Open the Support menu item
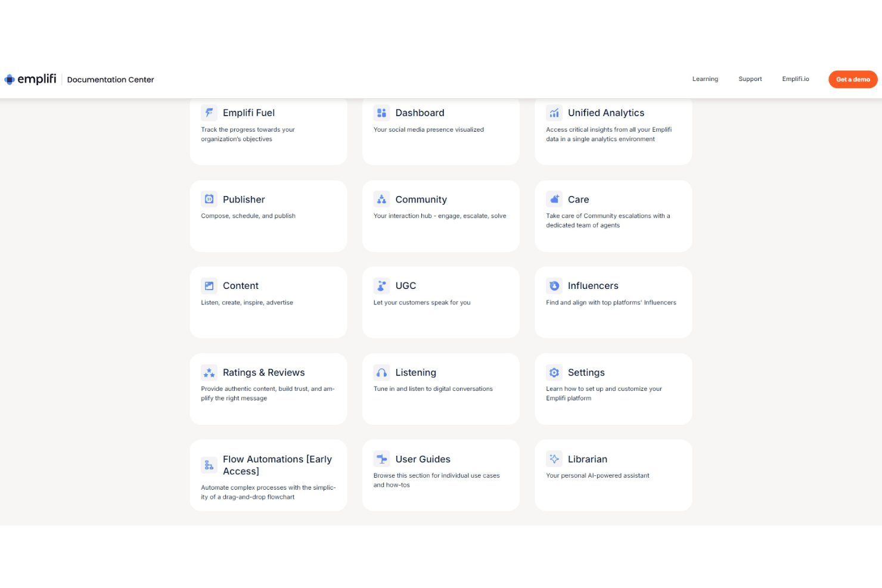This screenshot has height=588, width=882. 750,79
